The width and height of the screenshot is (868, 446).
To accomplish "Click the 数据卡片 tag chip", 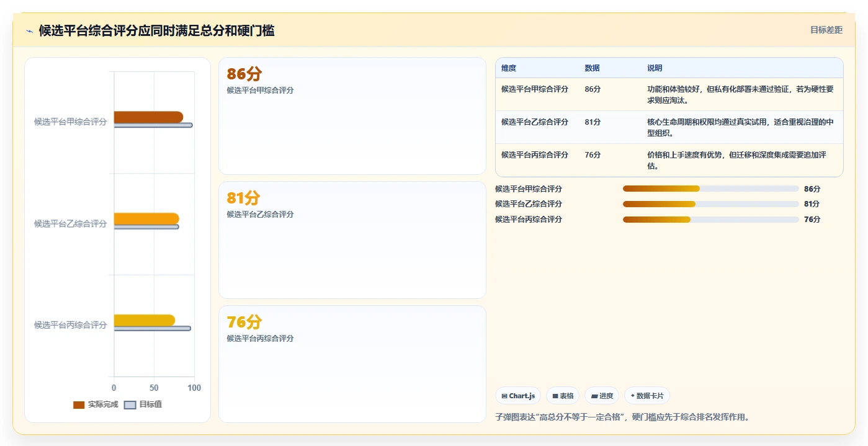I will click(x=647, y=396).
